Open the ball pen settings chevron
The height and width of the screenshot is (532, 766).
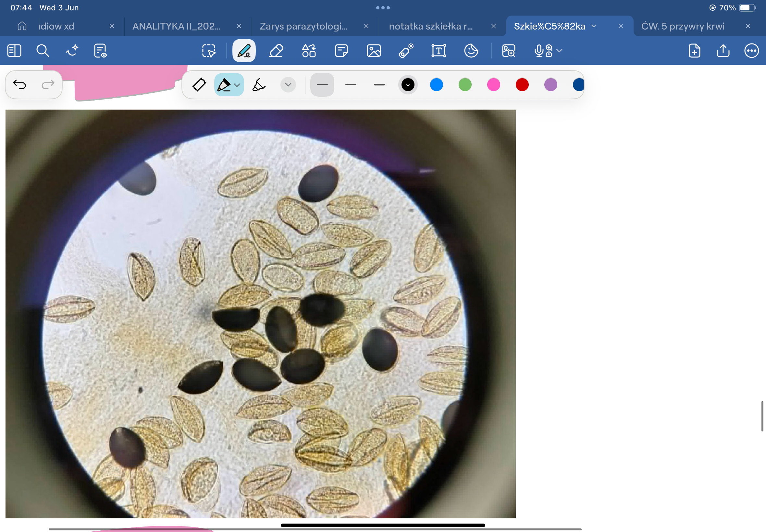[237, 85]
